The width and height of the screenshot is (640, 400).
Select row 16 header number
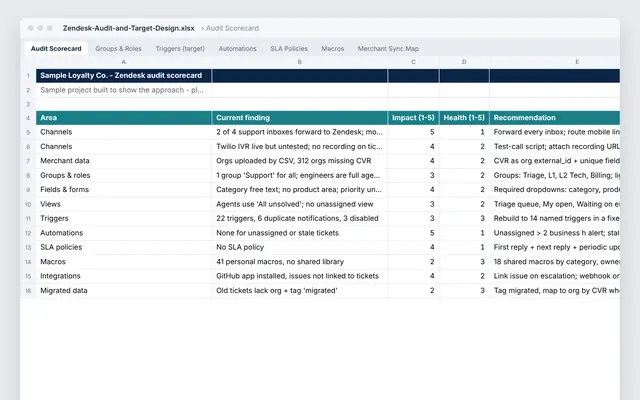coord(28,291)
